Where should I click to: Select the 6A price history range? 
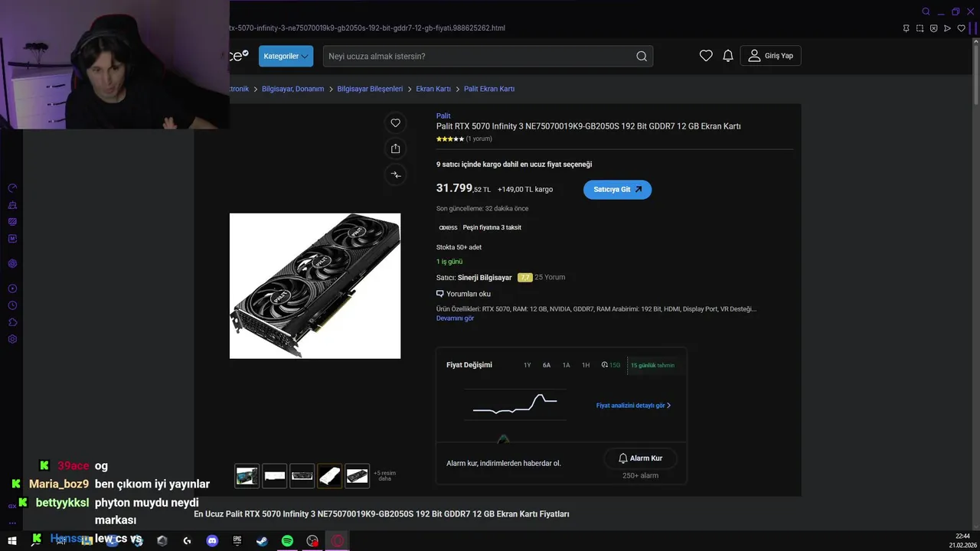[x=547, y=365]
